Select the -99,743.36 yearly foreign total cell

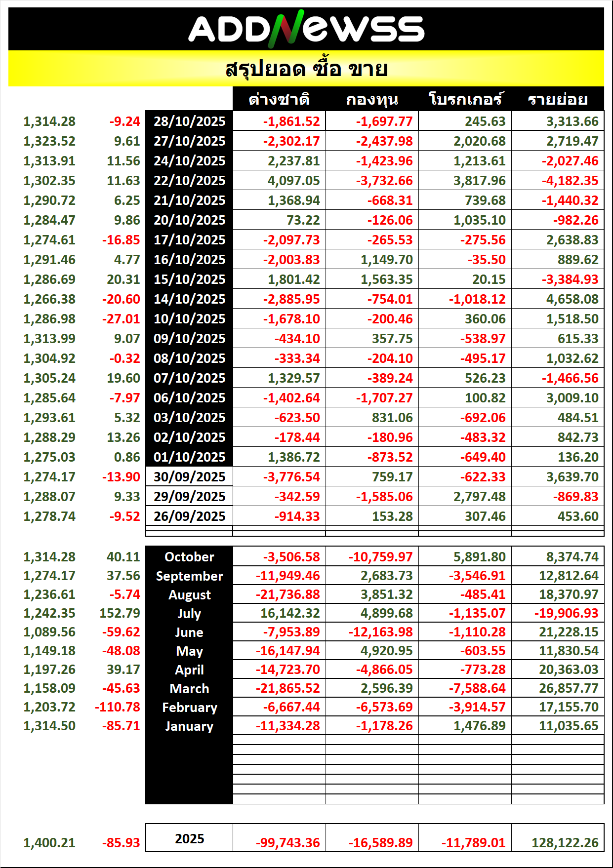(287, 843)
